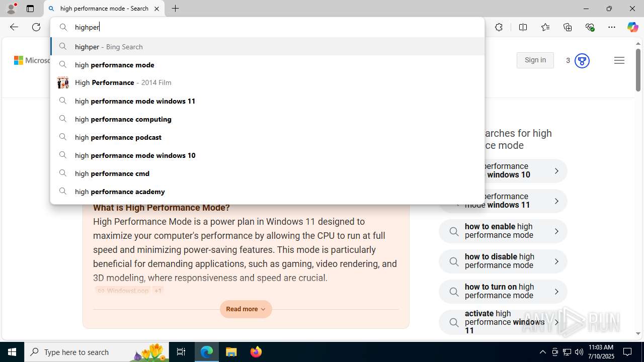
Task: Click chevron on 'mode windows 11' related search
Action: (x=556, y=201)
